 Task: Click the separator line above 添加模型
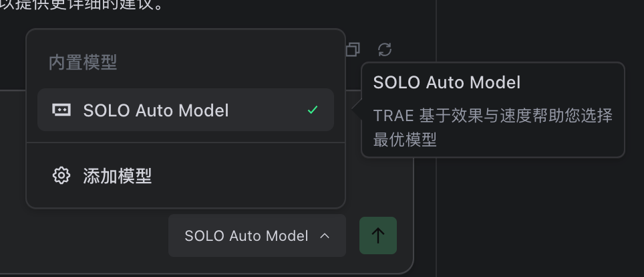[x=185, y=143]
